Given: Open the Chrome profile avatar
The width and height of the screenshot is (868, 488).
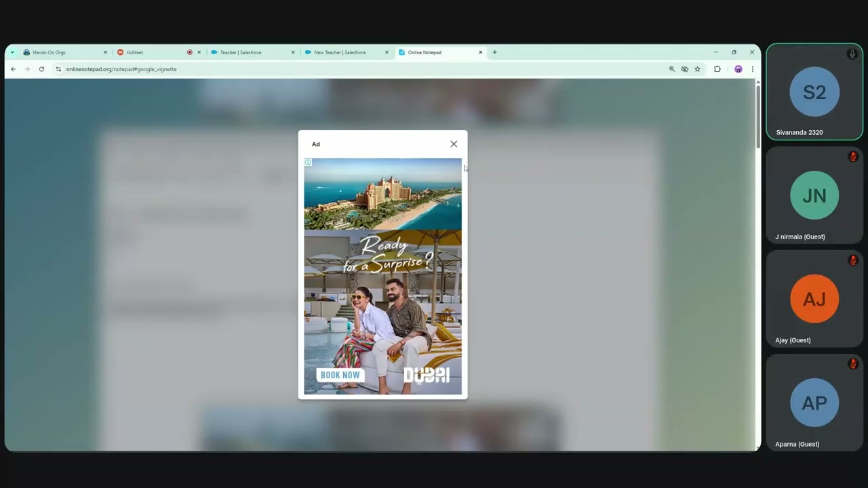Looking at the screenshot, I should pos(738,69).
